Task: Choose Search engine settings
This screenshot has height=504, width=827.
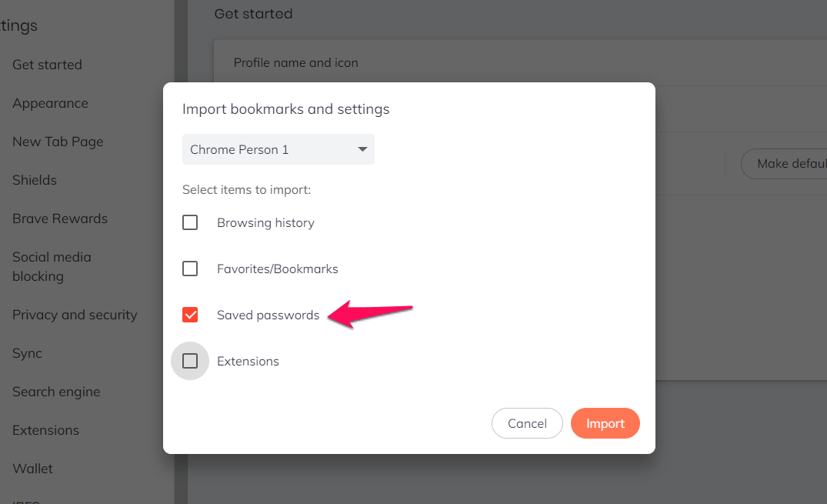Action: click(x=56, y=392)
